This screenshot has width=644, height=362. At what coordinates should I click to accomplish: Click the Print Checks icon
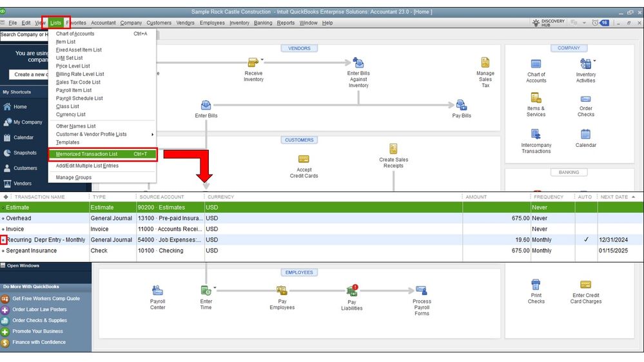point(536,285)
